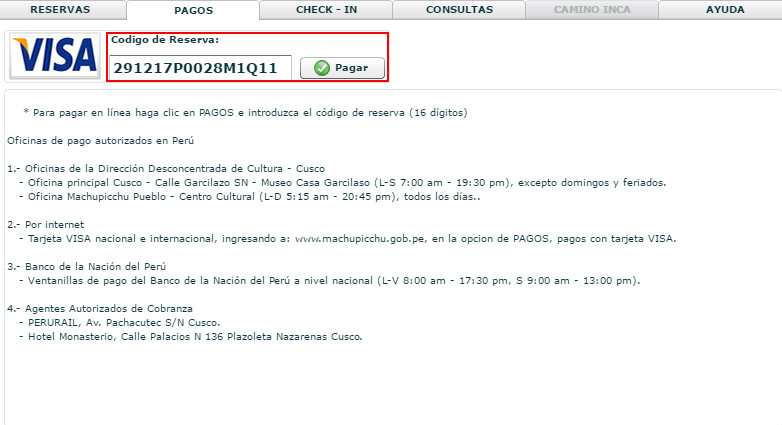Click the Pagar button
Viewport: 782px width, 425px height.
click(x=342, y=68)
